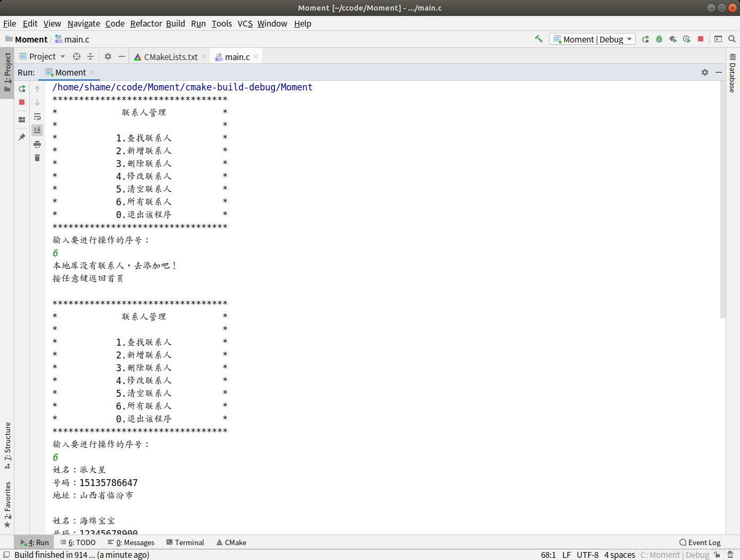Close the CMakeLists.txt tab

[x=204, y=56]
